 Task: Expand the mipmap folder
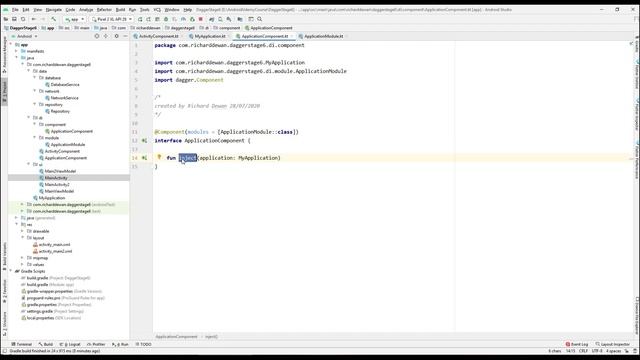click(x=22, y=258)
